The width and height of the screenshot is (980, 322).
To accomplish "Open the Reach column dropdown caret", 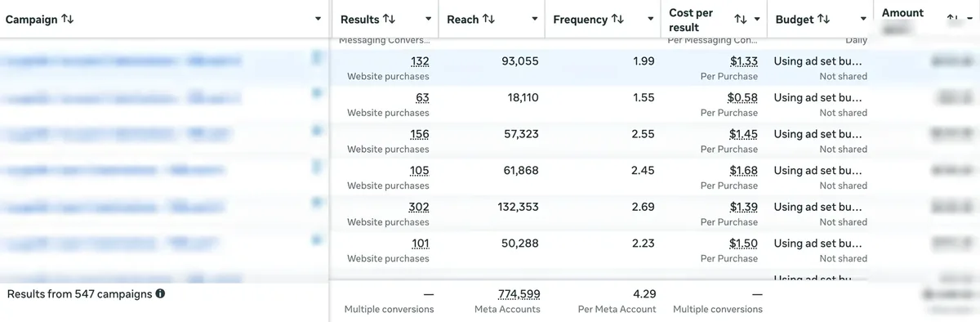I will [x=535, y=20].
